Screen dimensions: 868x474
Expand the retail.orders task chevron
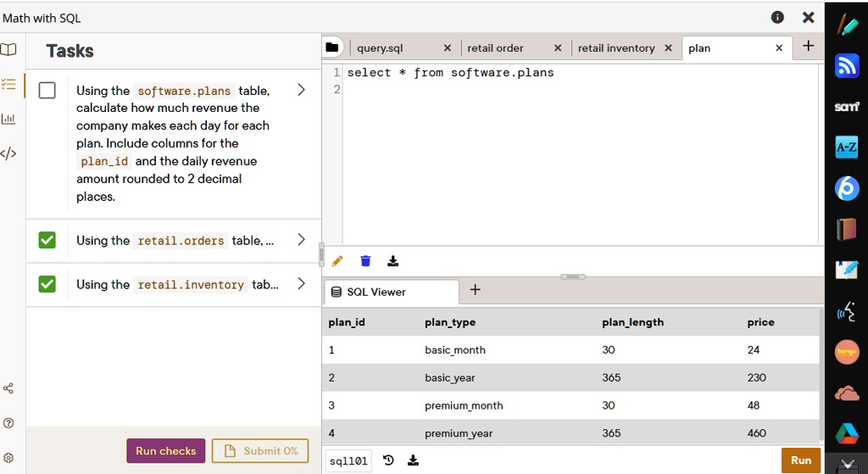click(x=301, y=240)
